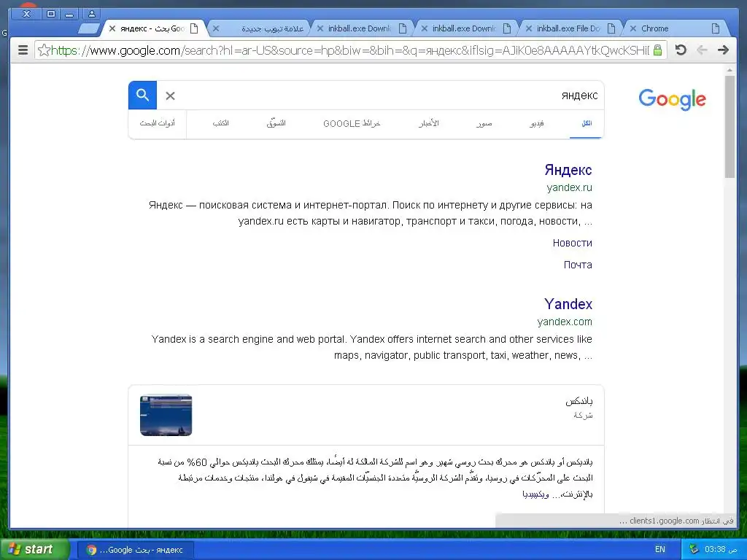
Task: Close the inkball.exe File Do tab
Action: coord(528,28)
